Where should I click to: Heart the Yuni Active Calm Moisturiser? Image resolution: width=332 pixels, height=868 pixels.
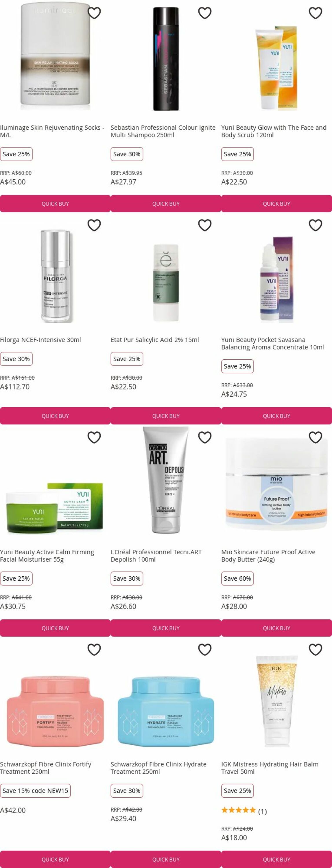click(x=94, y=437)
